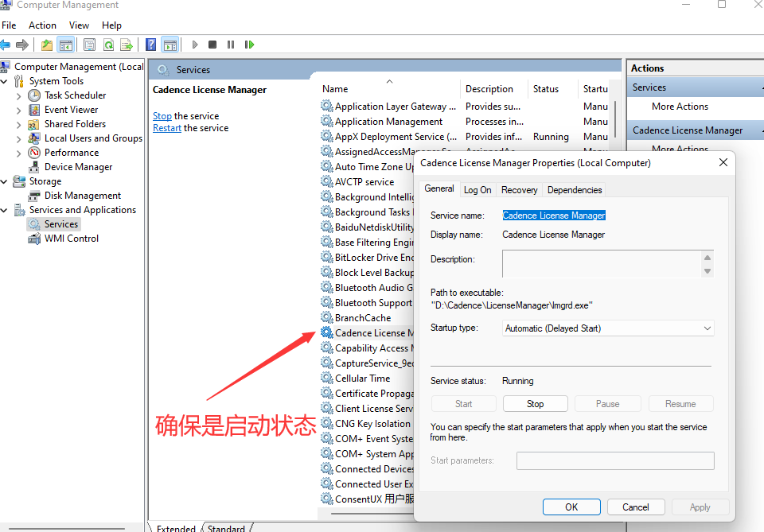This screenshot has height=532, width=764.
Task: Toggle the Show/Hide Action Pane toolbar icon
Action: click(x=170, y=45)
